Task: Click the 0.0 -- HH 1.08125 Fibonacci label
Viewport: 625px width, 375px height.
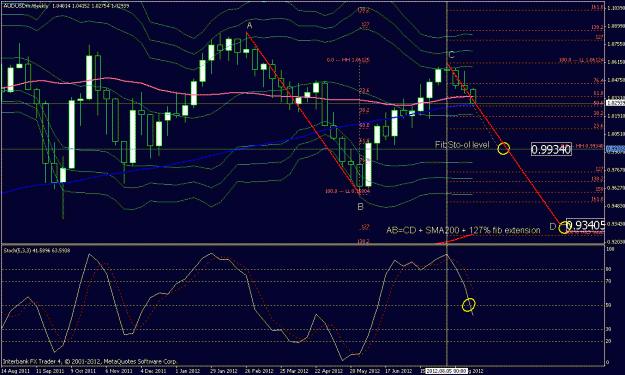Action: (348, 60)
